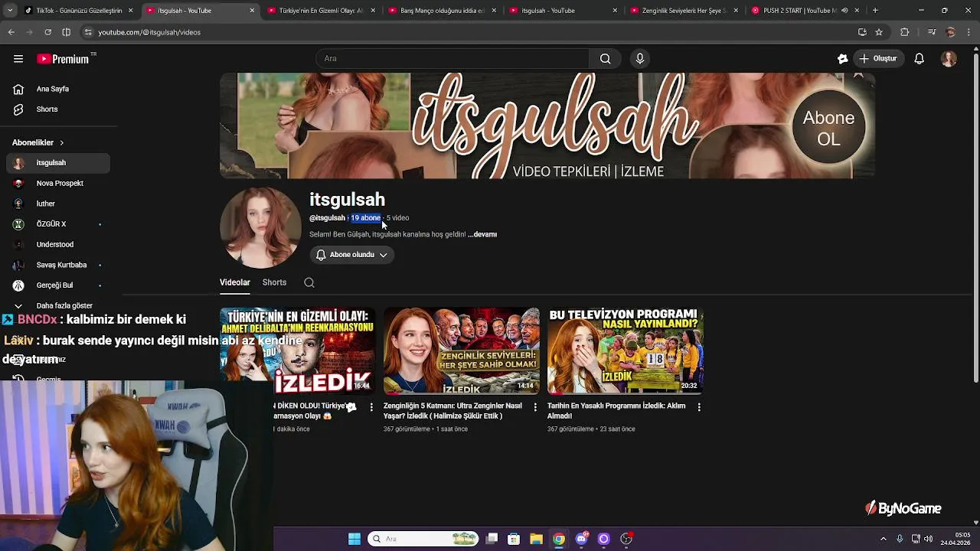This screenshot has width=980, height=551.
Task: Switch to the Barış Manço browser tab
Action: (443, 11)
